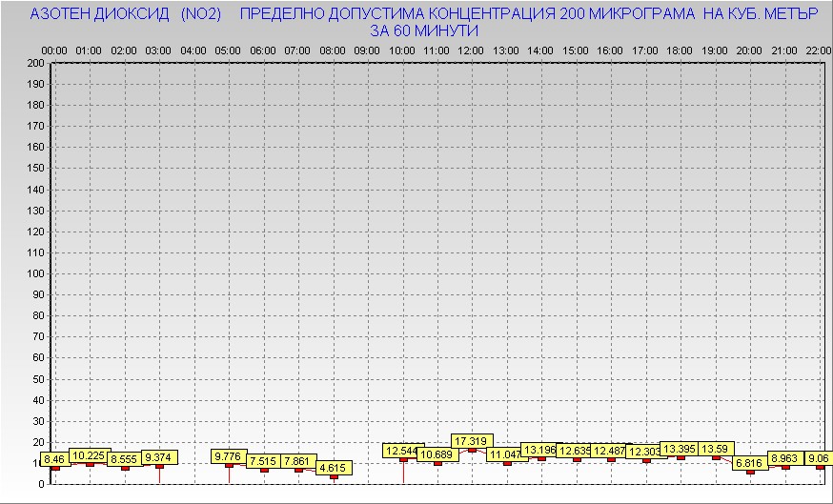Screen dimensions: 833x504
Task: Click the 09:00 time axis label
Action: [x=366, y=50]
